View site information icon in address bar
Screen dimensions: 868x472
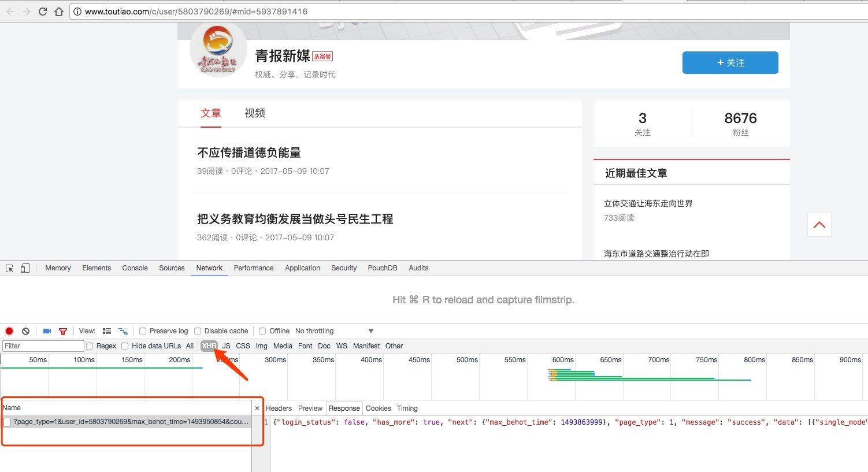77,12
